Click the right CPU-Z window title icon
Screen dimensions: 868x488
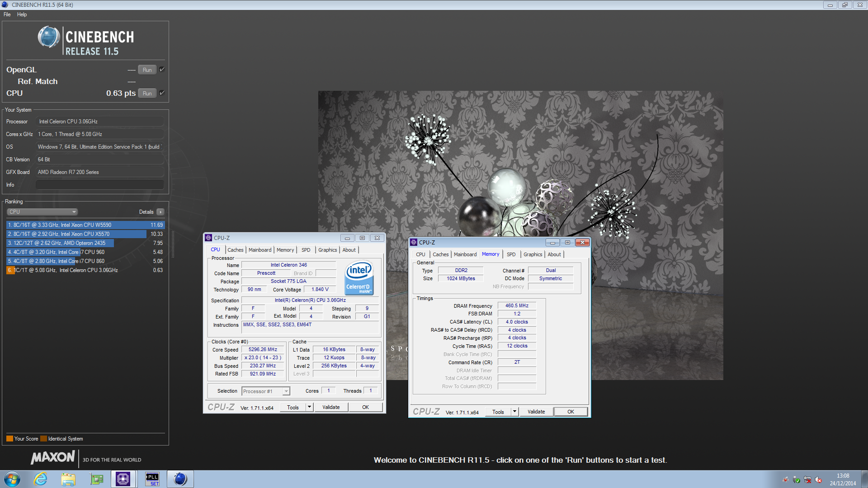click(414, 242)
